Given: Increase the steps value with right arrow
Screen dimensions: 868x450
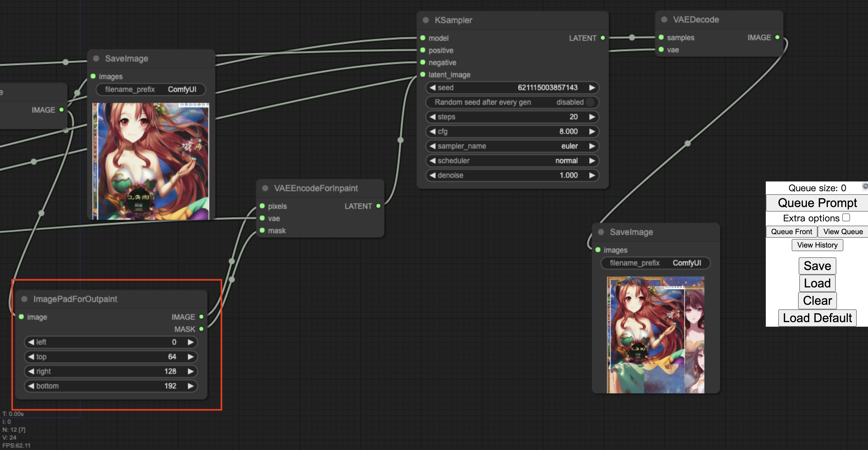Looking at the screenshot, I should [x=592, y=117].
